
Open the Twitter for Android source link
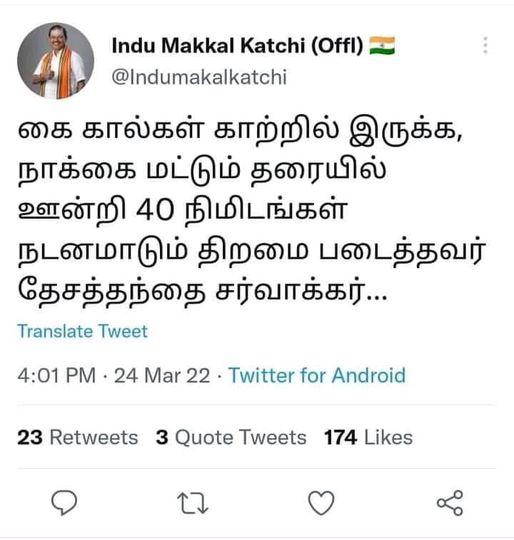click(x=317, y=375)
